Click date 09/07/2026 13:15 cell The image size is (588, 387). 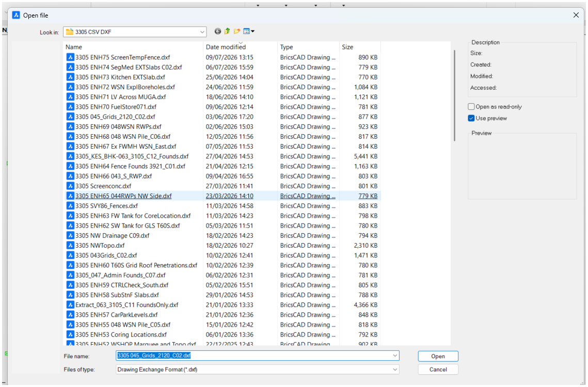pyautogui.click(x=230, y=57)
